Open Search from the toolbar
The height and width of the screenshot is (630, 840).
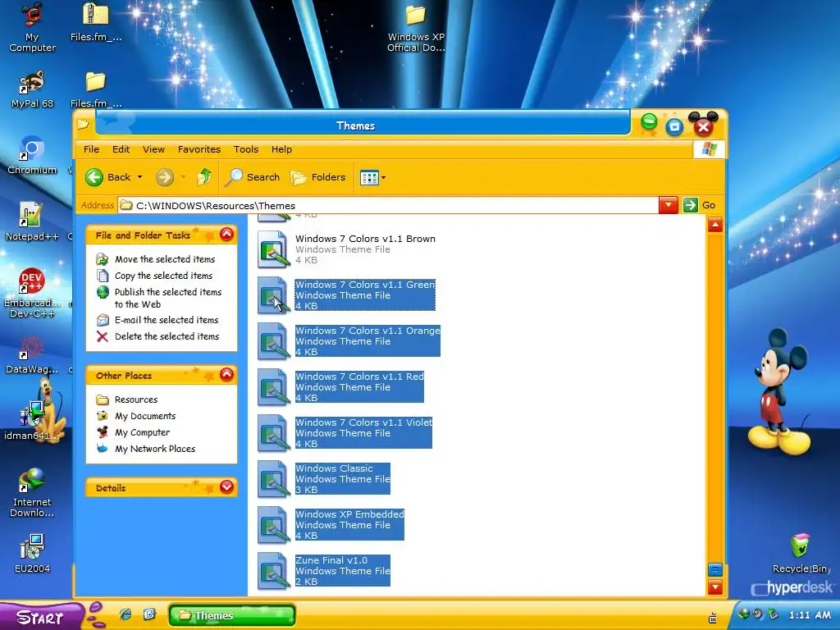[253, 177]
